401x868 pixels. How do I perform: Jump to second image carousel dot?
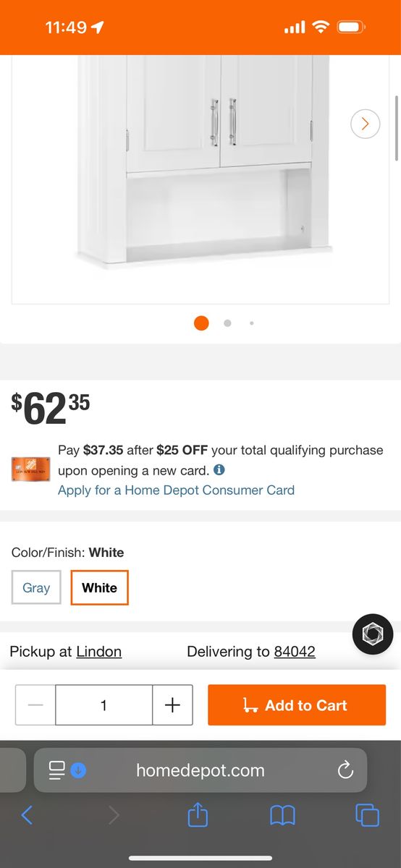coord(227,323)
